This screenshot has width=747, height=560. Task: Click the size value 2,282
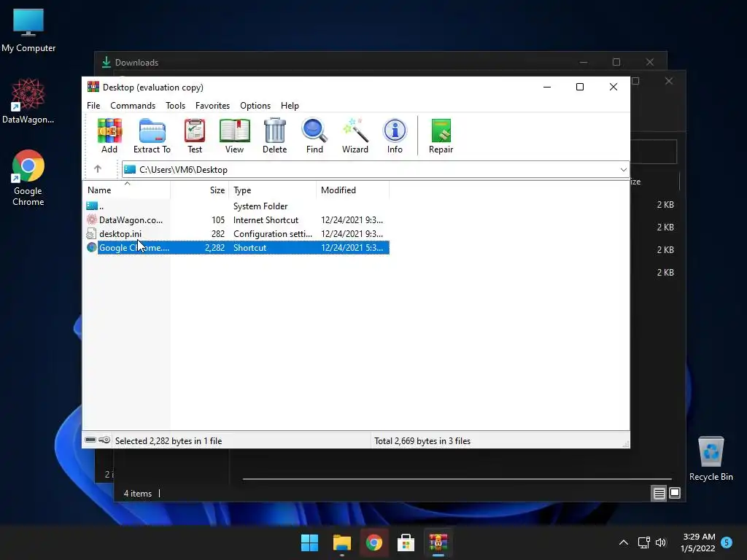214,248
